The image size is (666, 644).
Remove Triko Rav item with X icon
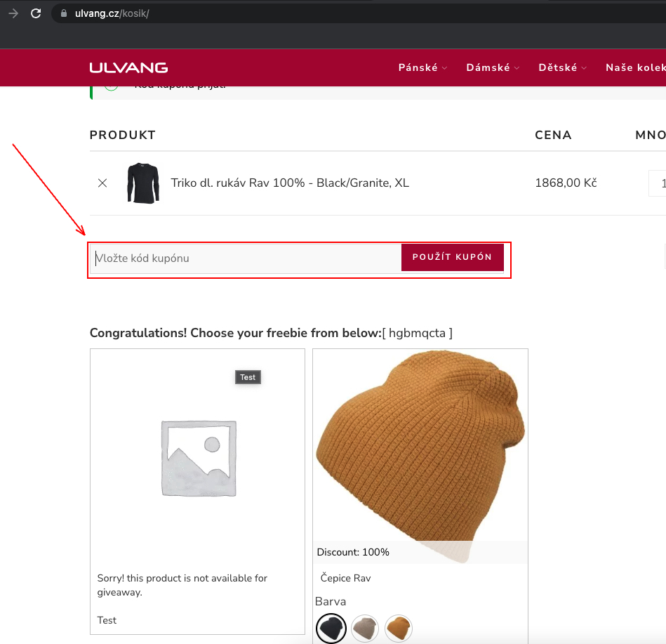(102, 183)
